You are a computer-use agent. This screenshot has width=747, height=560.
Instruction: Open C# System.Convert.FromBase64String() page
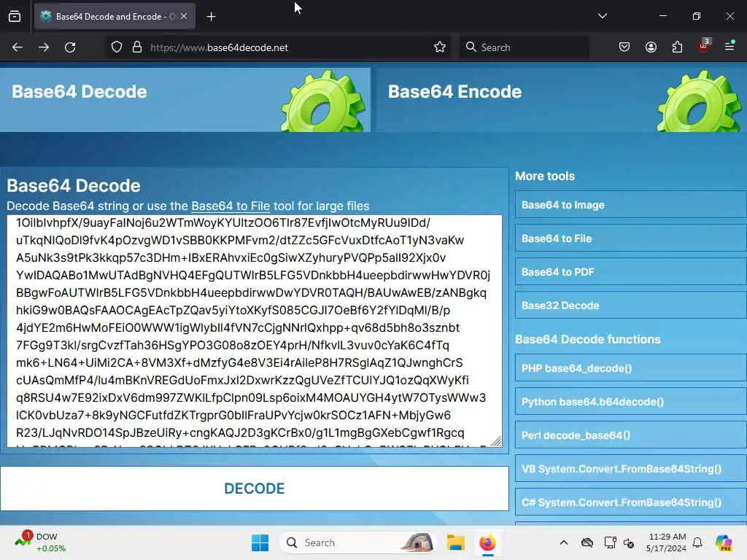pyautogui.click(x=631, y=502)
